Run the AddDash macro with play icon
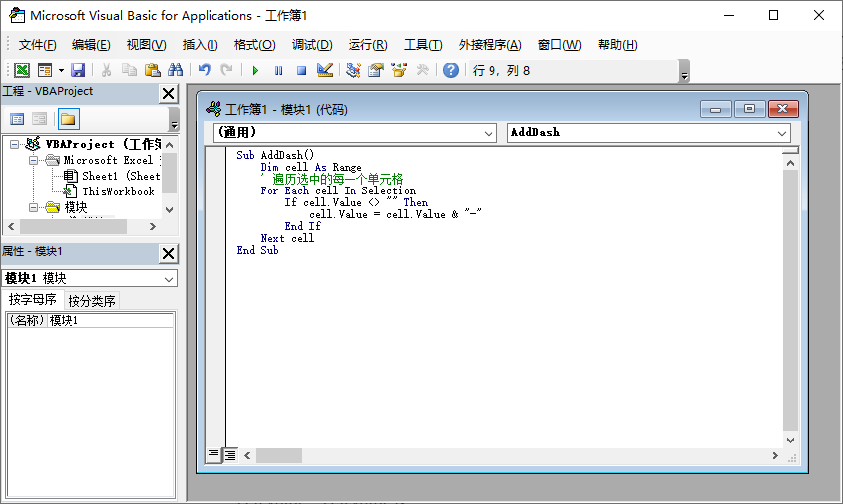Screen dimensions: 843x504 click(255, 70)
